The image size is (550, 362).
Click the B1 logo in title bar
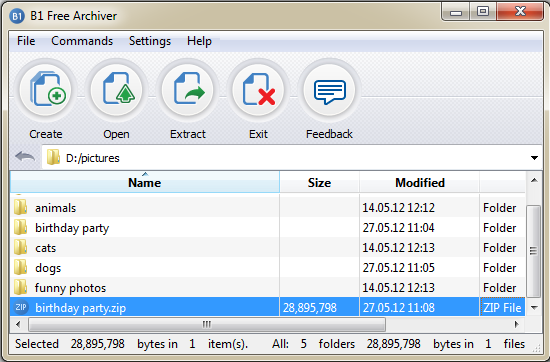click(17, 16)
